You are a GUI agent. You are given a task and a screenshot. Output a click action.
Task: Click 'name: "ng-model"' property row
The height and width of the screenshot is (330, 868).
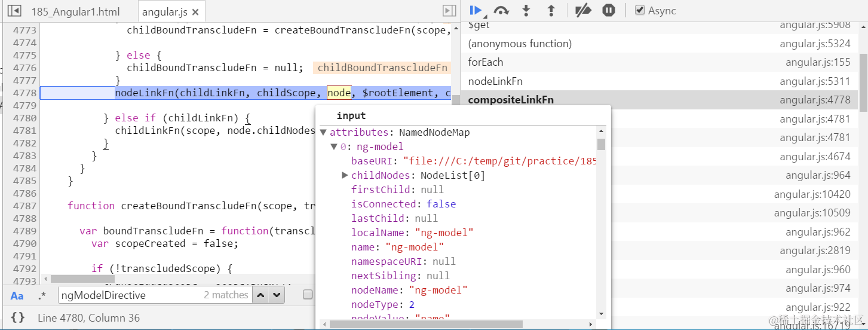(x=397, y=247)
